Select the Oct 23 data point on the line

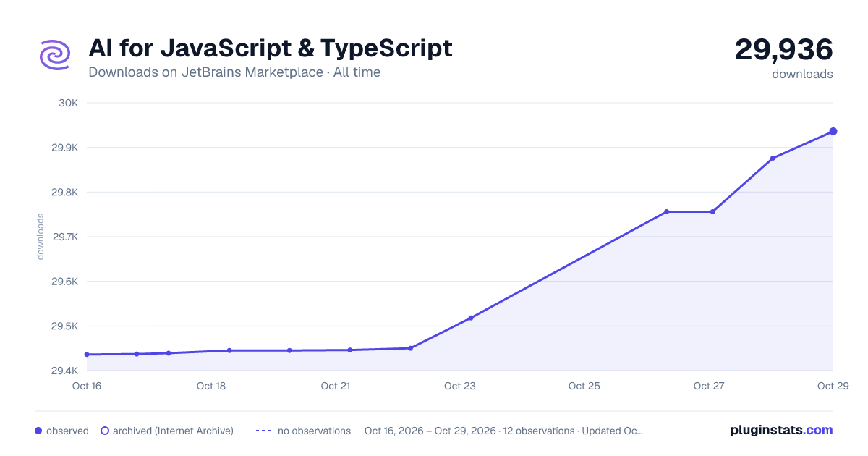click(x=471, y=318)
